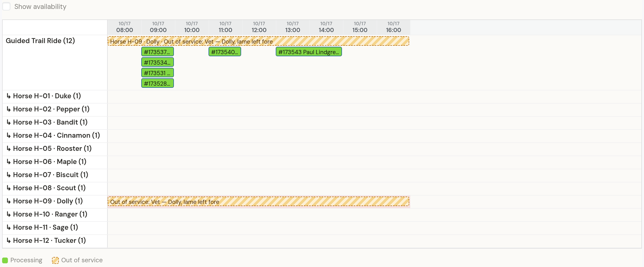This screenshot has height=267, width=644.
Task: Click the 15:00 time column header
Action: tap(360, 27)
